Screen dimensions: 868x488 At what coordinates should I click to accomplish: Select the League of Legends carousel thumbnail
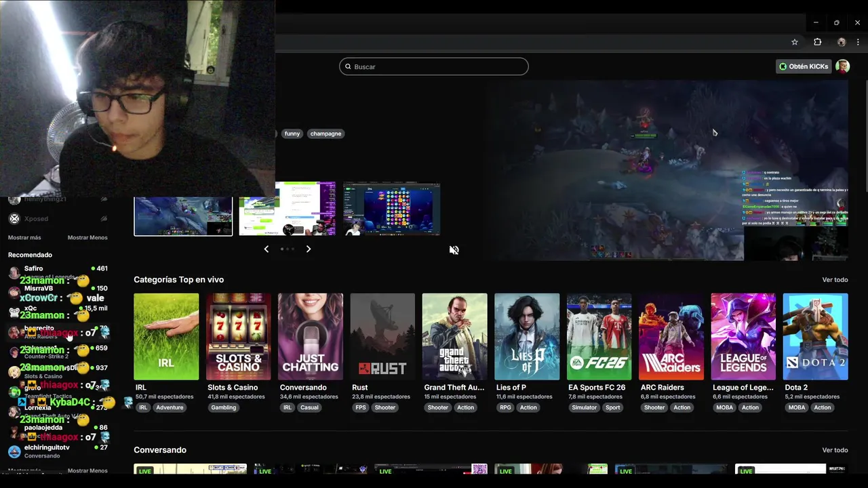pos(183,216)
